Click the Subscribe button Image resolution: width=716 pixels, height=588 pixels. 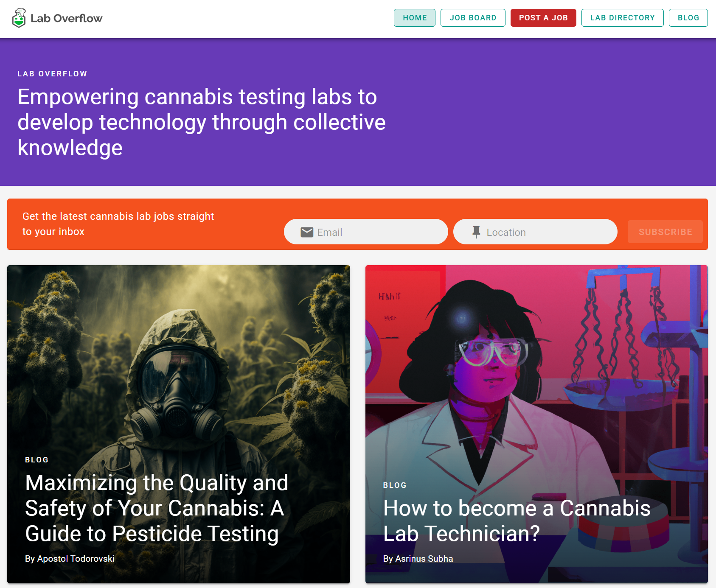coord(665,232)
